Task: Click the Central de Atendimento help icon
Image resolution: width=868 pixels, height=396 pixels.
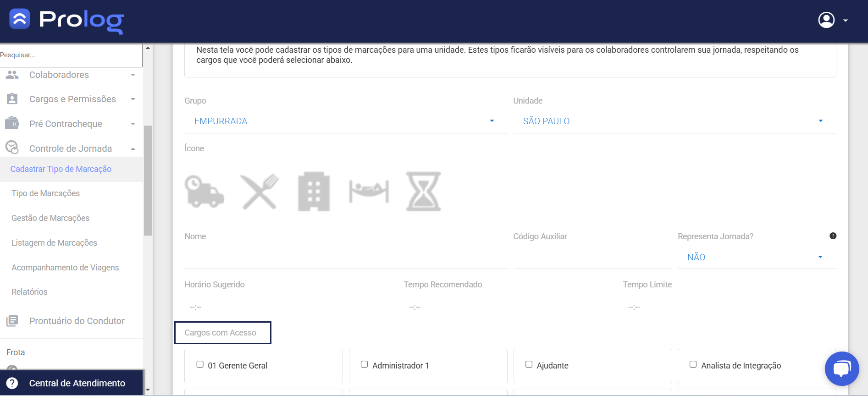Action: [x=12, y=383]
